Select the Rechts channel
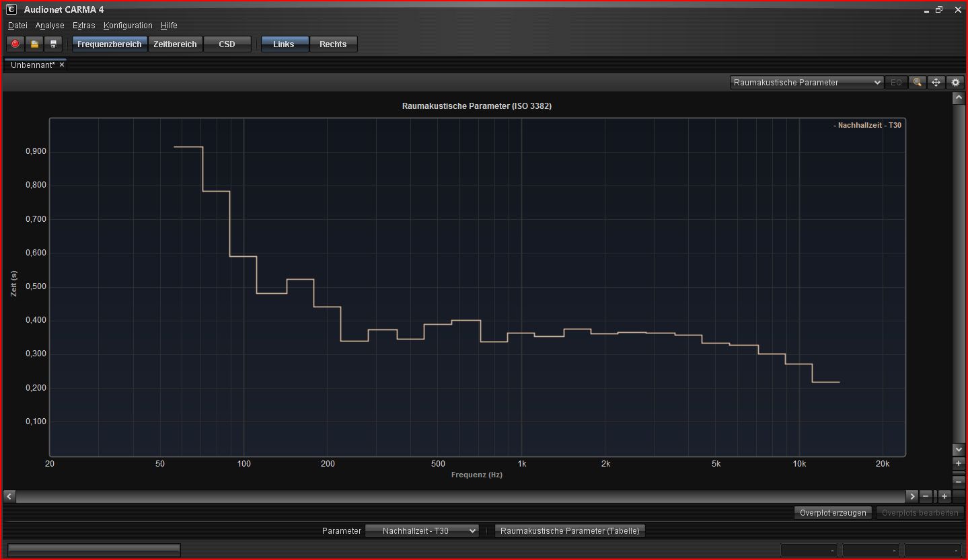Image resolution: width=968 pixels, height=560 pixels. click(x=333, y=44)
